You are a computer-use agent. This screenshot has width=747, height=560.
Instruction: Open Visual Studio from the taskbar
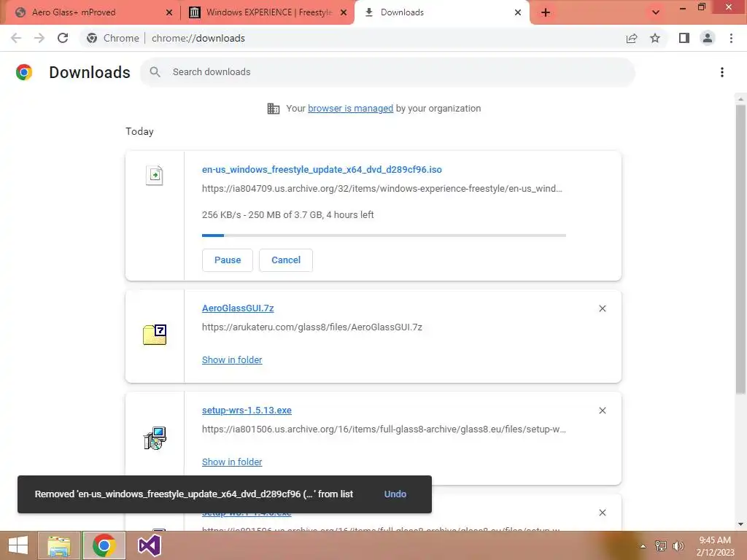click(x=149, y=545)
